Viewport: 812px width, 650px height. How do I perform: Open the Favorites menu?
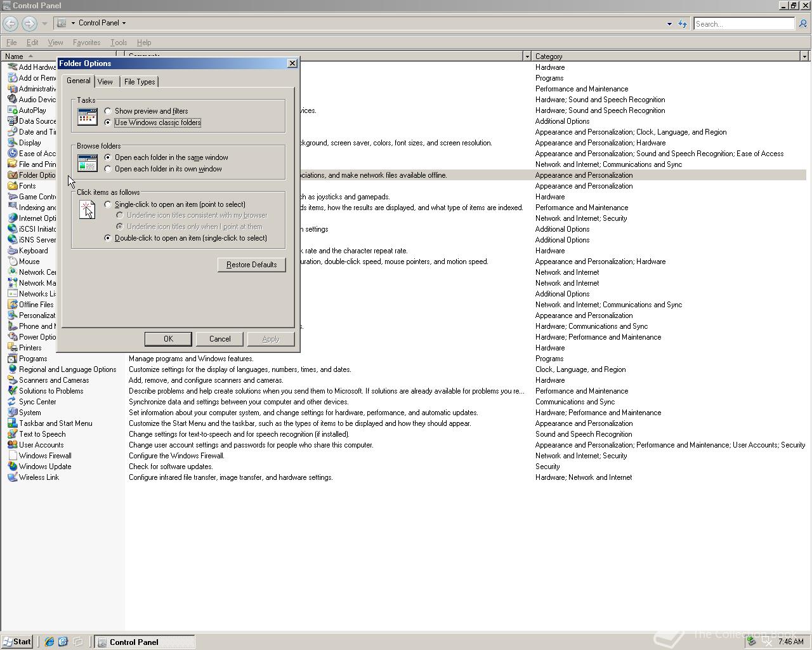tap(86, 43)
